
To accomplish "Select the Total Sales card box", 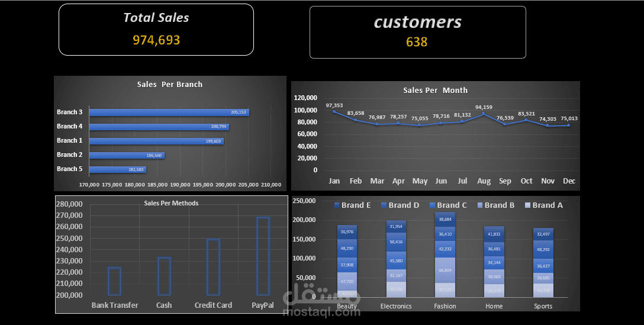I will (156, 30).
